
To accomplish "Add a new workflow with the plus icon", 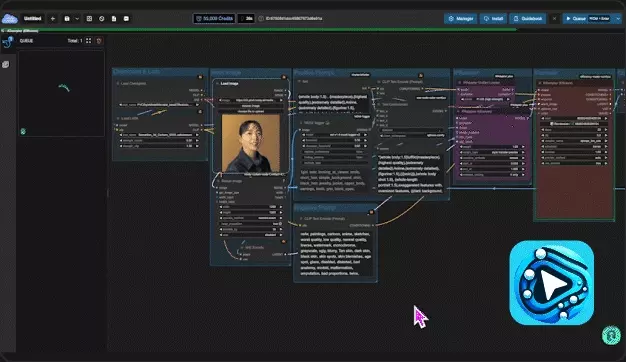I will [53, 18].
